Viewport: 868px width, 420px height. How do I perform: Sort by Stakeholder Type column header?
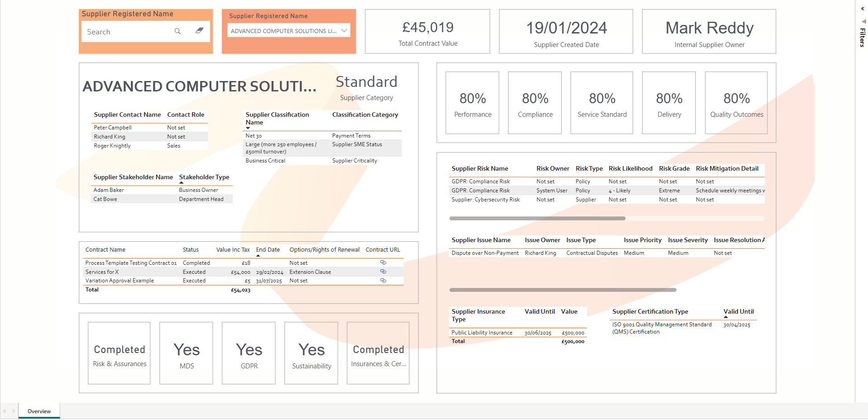(x=204, y=177)
